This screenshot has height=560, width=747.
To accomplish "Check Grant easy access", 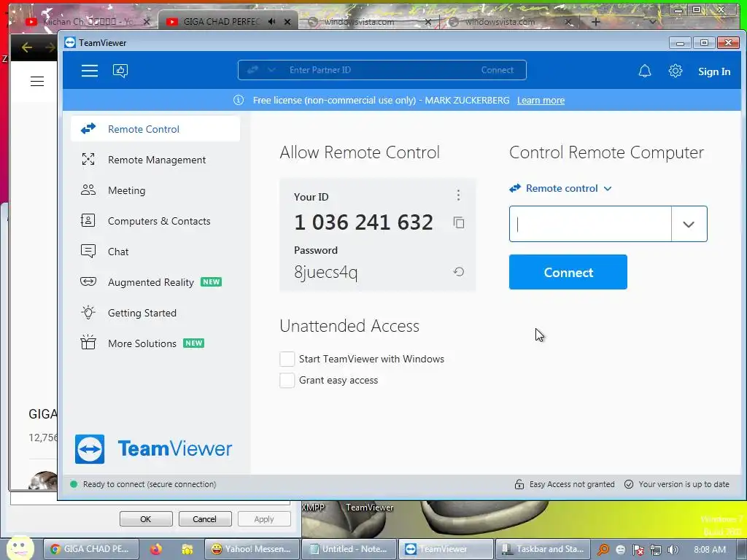I will 287,380.
